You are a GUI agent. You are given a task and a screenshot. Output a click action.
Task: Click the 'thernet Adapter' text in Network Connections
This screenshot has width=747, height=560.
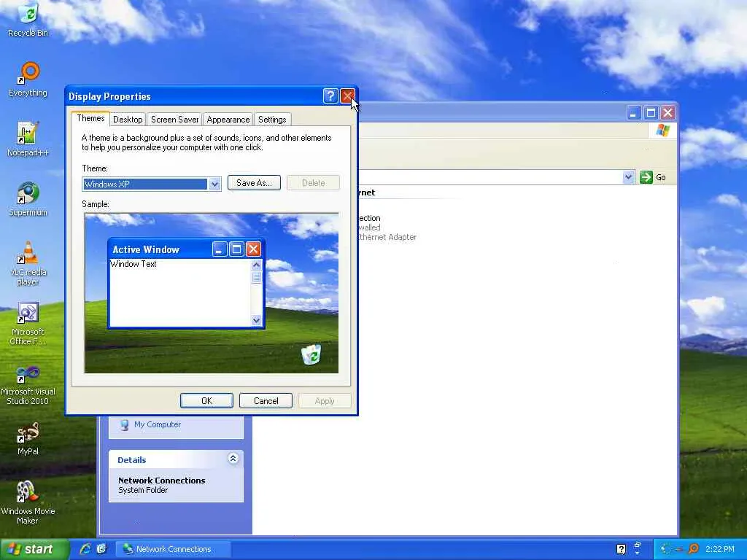pyautogui.click(x=387, y=237)
